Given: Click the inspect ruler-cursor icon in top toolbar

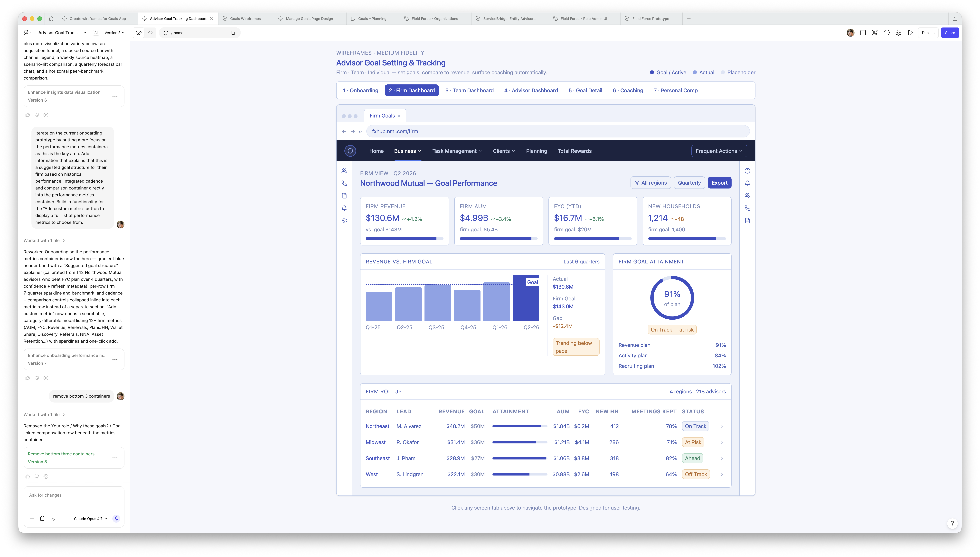Looking at the screenshot, I should [874, 33].
